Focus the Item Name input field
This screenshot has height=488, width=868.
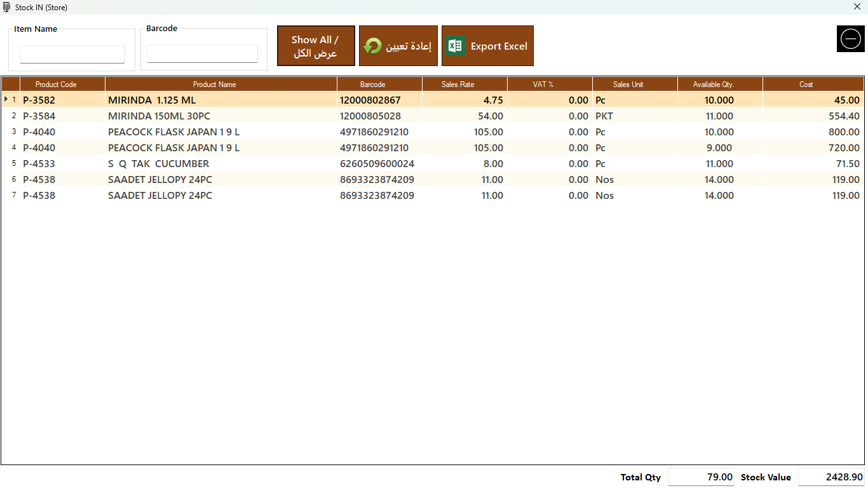coord(72,54)
